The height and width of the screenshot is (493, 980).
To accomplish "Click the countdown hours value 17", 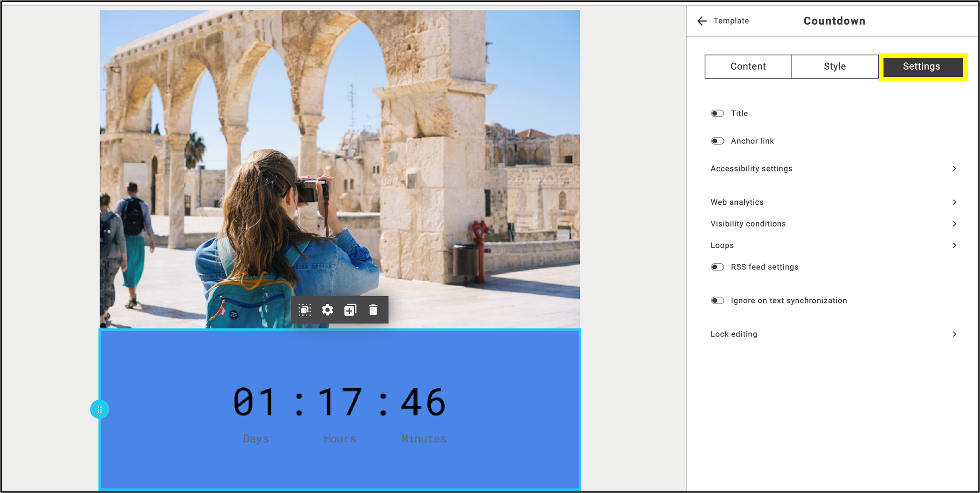I will (340, 402).
